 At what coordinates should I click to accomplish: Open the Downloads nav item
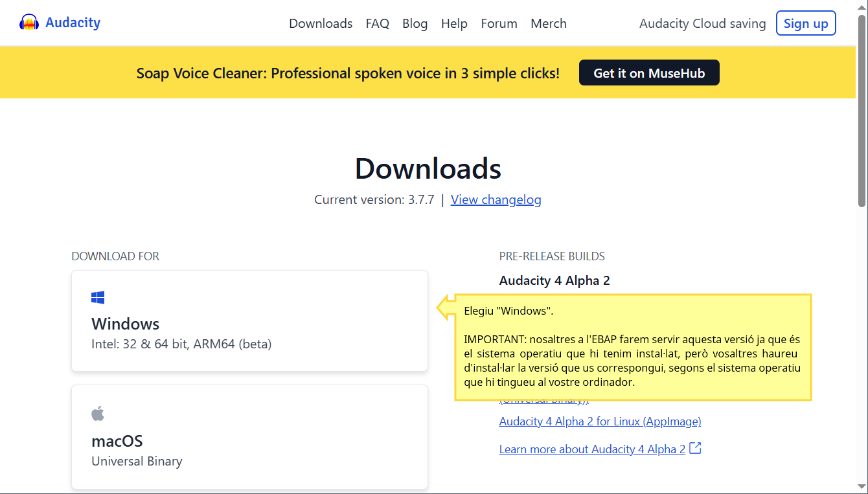pos(321,23)
